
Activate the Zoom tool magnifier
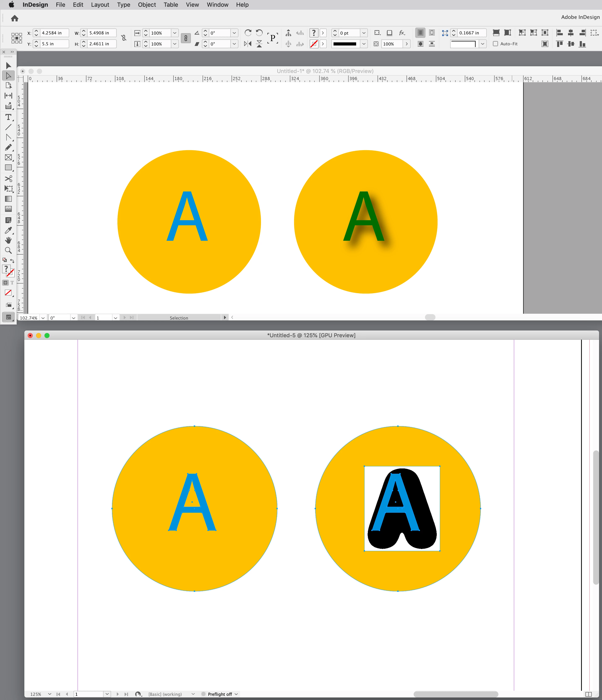click(8, 250)
